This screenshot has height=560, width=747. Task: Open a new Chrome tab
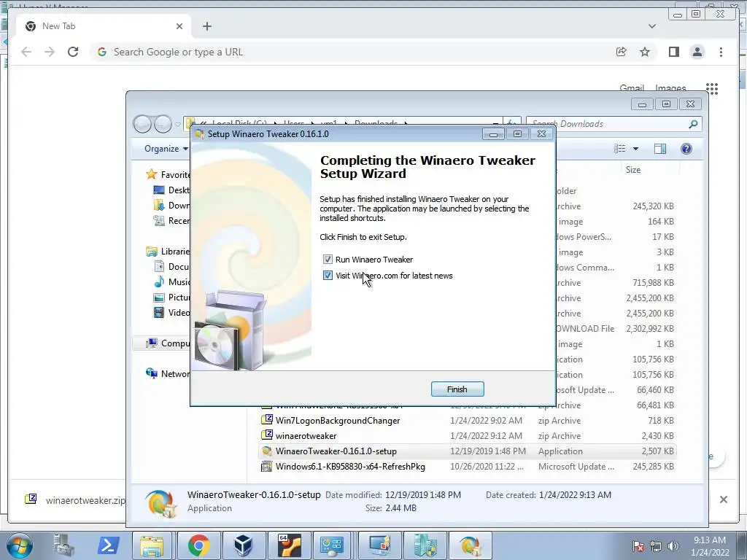click(206, 26)
